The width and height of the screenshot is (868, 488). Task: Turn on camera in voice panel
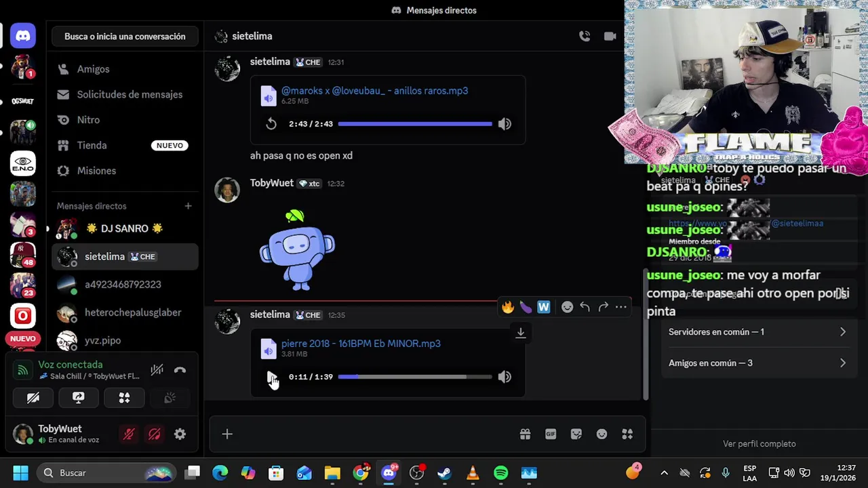(33, 398)
